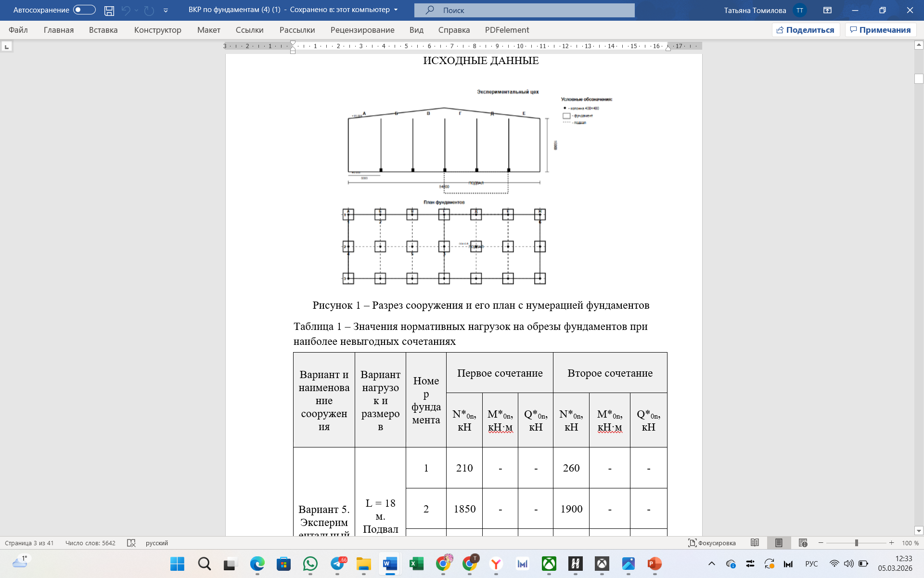Screen dimensions: 924x578
Task: Click the Страница 3 из 41 indicator
Action: [x=29, y=543]
